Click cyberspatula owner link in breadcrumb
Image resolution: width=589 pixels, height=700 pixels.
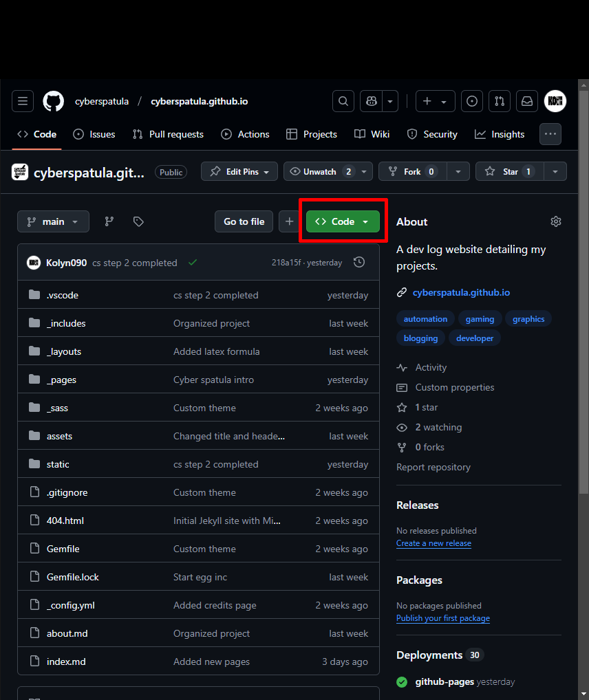tap(102, 101)
